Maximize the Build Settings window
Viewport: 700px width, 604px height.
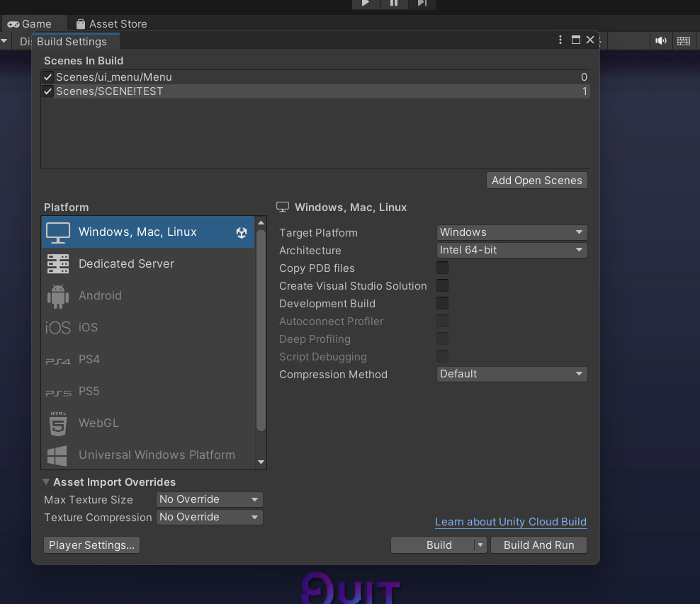576,40
